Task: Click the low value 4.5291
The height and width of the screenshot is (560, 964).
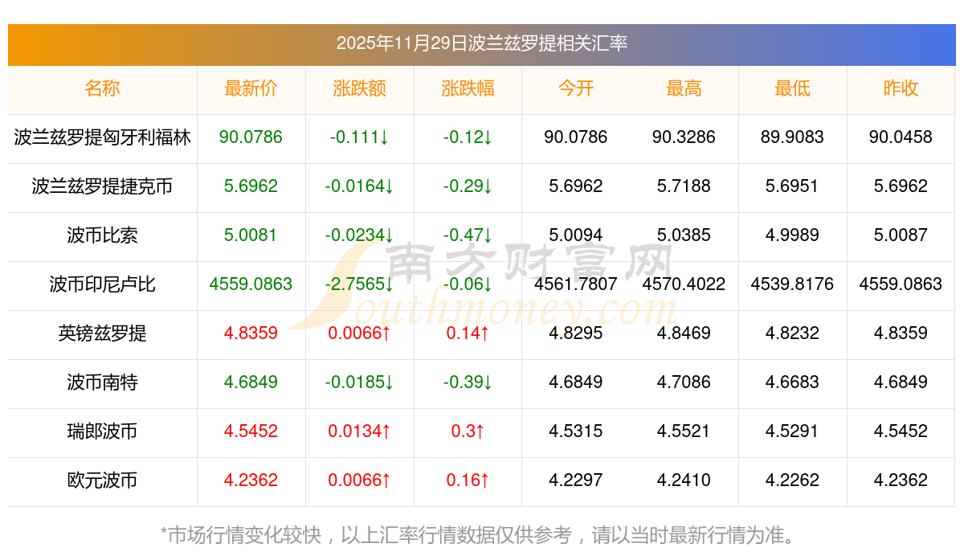Action: pos(792,431)
